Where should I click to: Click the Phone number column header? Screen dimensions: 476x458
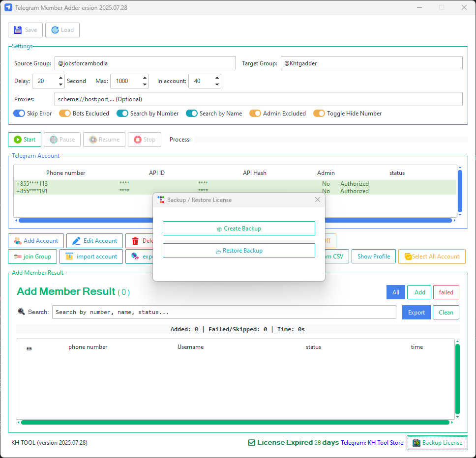[x=65, y=173]
